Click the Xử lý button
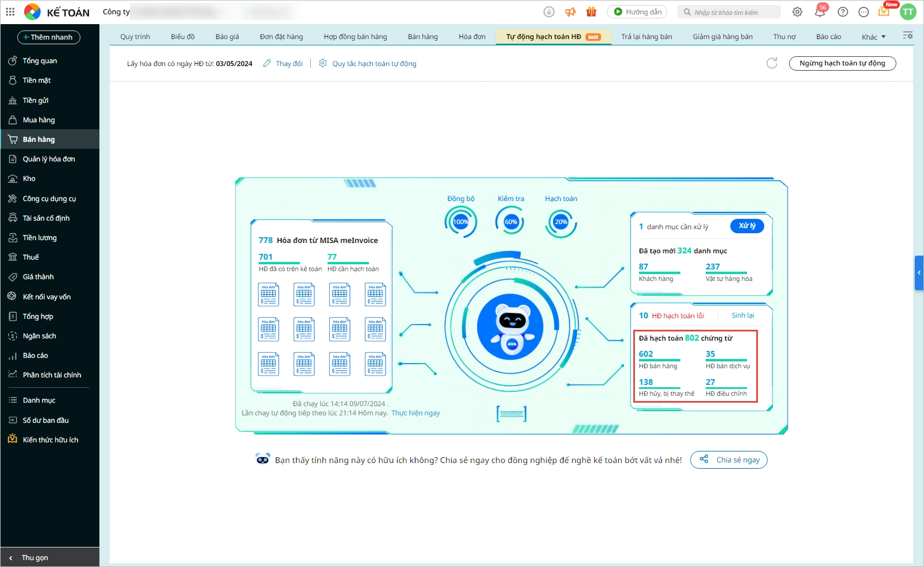Screen dimensions: 924x567 coord(746,226)
